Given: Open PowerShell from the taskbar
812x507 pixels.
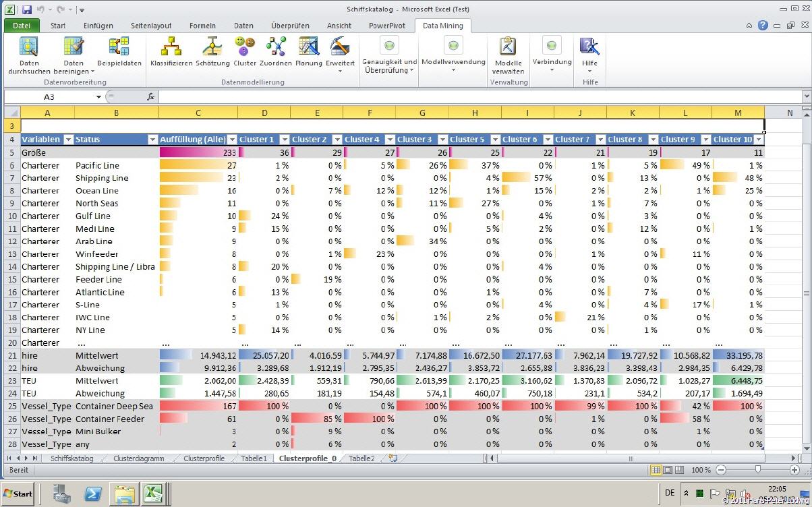Looking at the screenshot, I should tap(93, 494).
